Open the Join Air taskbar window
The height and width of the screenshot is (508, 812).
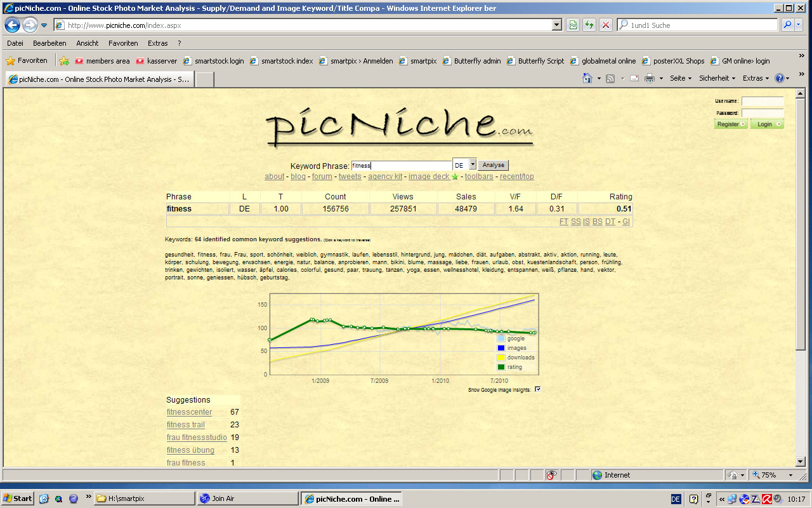(x=247, y=498)
